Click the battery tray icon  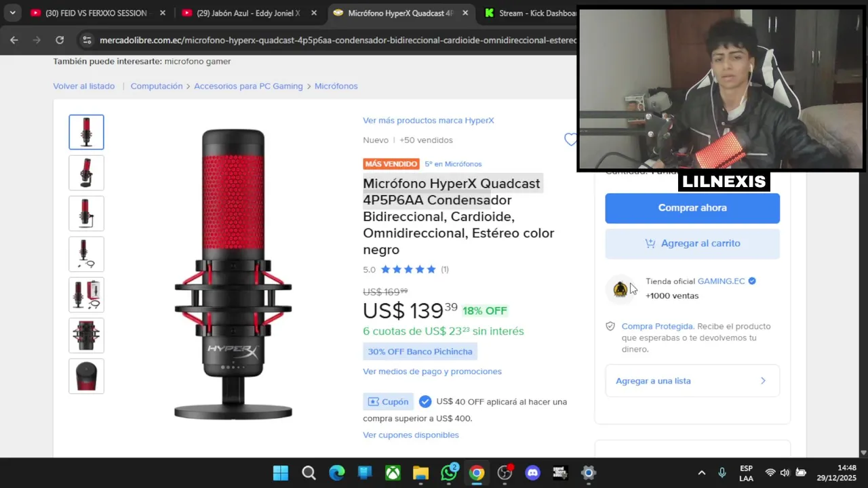801,473
